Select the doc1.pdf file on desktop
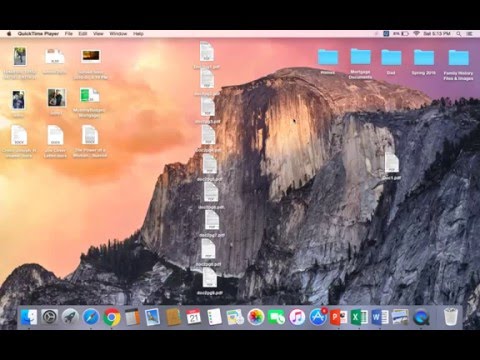The width and height of the screenshot is (480, 360). coord(392,166)
